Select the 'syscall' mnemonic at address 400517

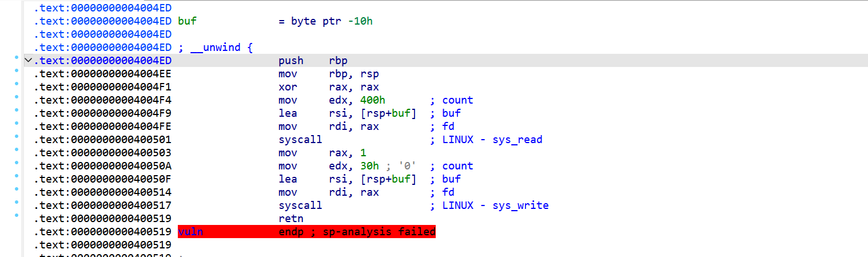tap(300, 205)
